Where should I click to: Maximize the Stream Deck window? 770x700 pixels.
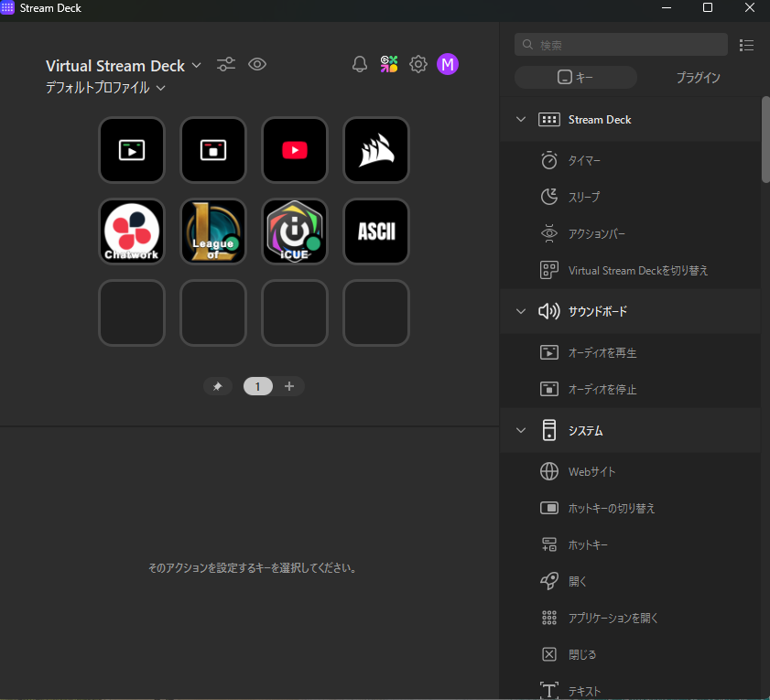click(x=708, y=8)
